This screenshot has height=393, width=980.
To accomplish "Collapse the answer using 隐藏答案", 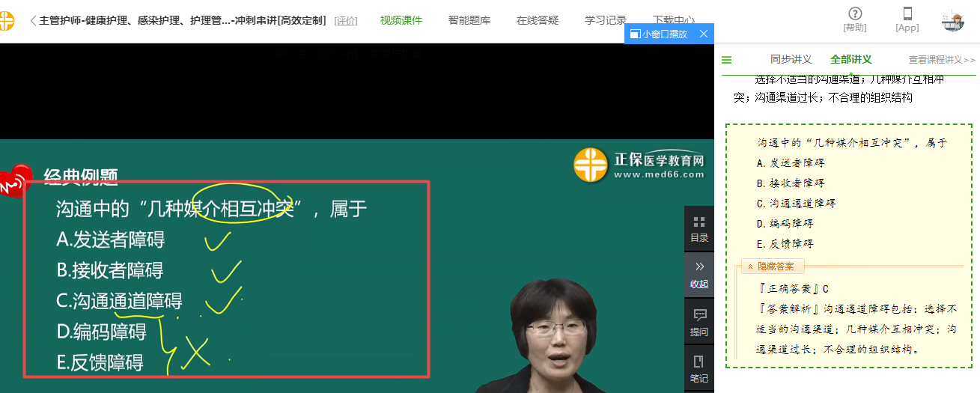I will [773, 266].
